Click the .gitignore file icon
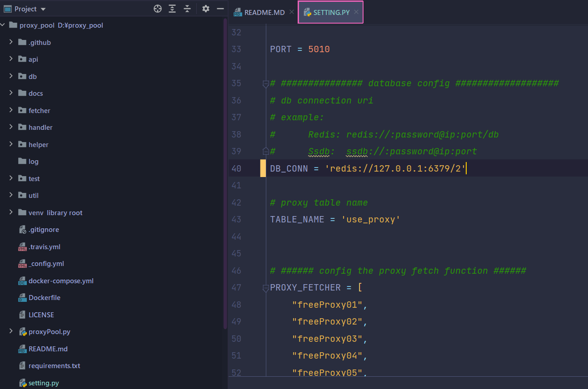The image size is (588, 389). pos(22,230)
